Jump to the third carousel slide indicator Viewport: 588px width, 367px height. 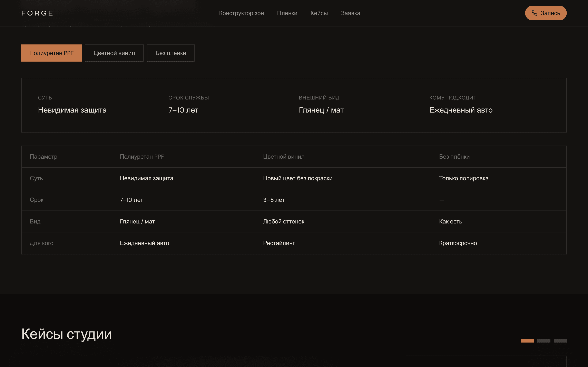coord(560,341)
